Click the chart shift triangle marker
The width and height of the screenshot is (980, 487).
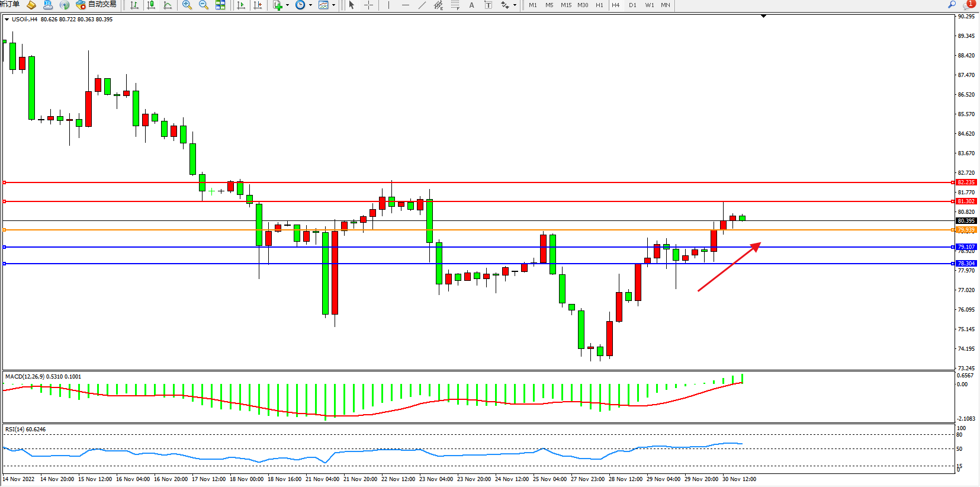tap(763, 16)
